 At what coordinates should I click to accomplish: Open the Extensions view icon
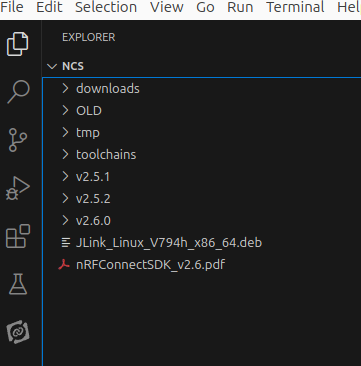tap(18, 236)
